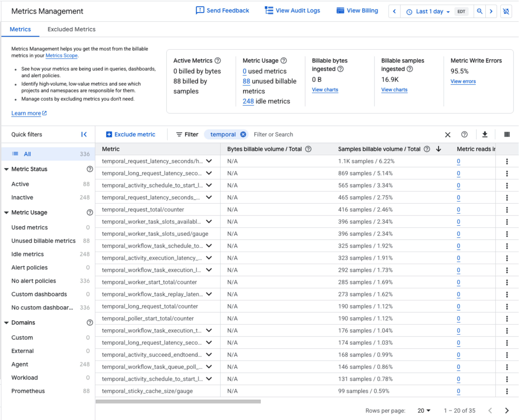Open the column display options icon

click(x=507, y=134)
